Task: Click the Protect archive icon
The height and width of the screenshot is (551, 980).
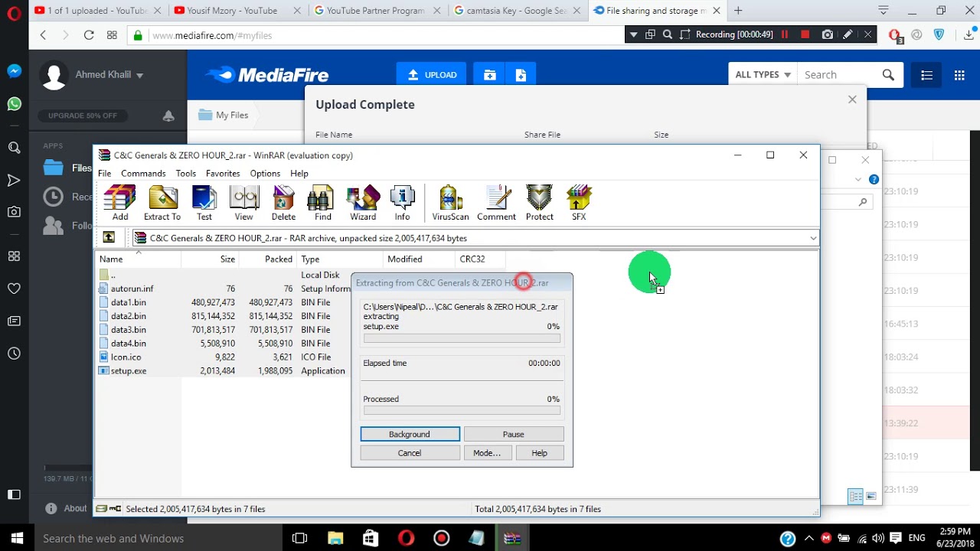Action: click(539, 203)
